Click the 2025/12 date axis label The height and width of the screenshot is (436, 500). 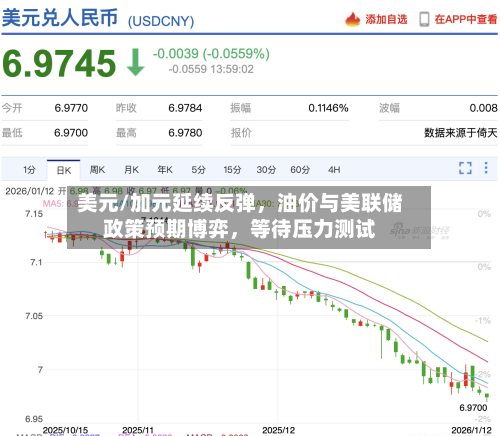pos(278,430)
